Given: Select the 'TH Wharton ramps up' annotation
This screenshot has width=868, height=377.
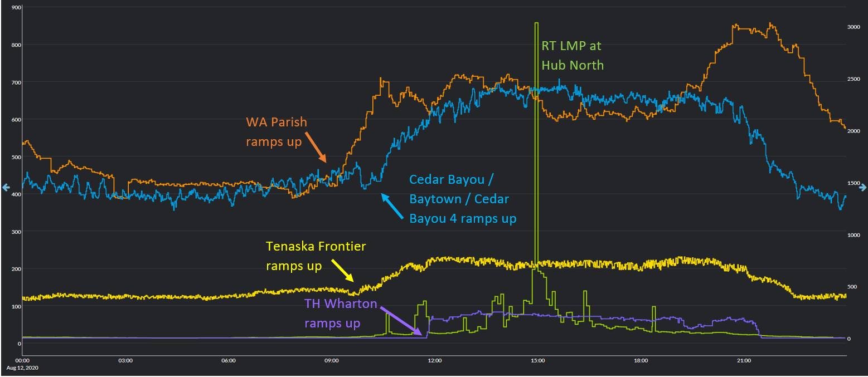Looking at the screenshot, I should click(x=340, y=314).
